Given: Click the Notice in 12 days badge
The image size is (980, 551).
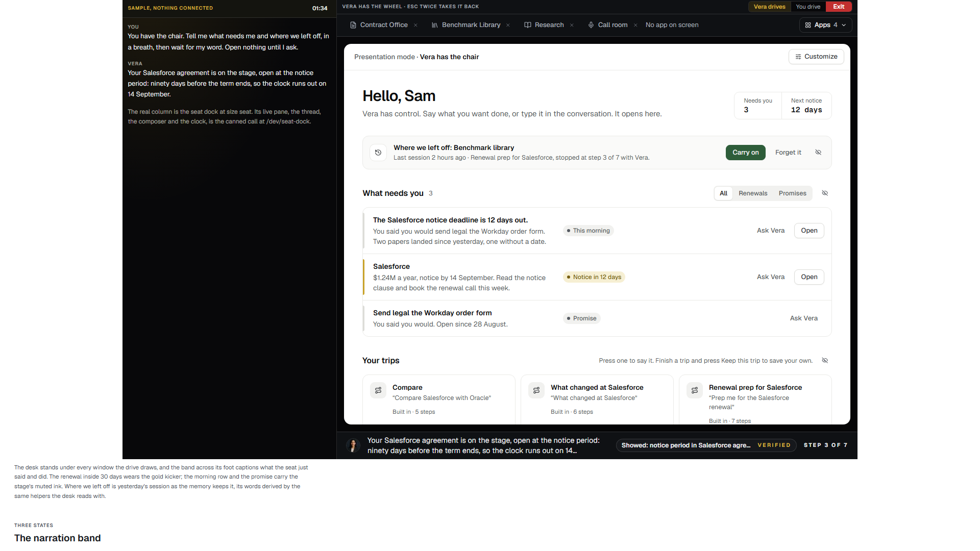Looking at the screenshot, I should 594,277.
